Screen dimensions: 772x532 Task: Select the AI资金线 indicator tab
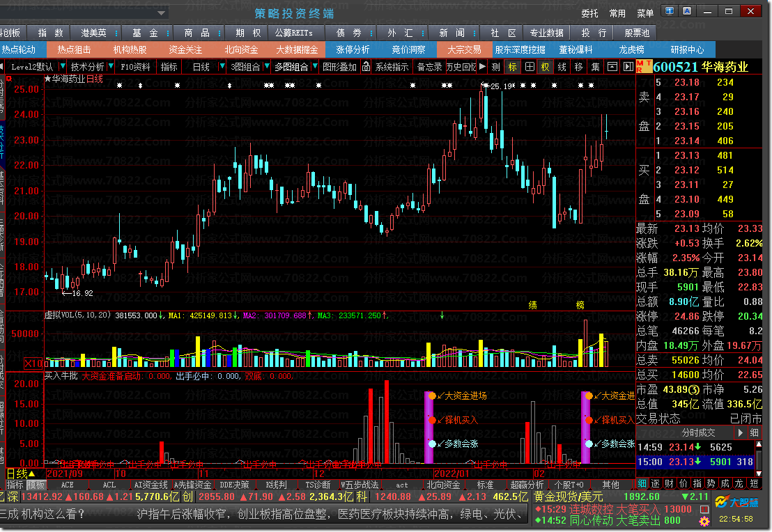[x=150, y=485]
